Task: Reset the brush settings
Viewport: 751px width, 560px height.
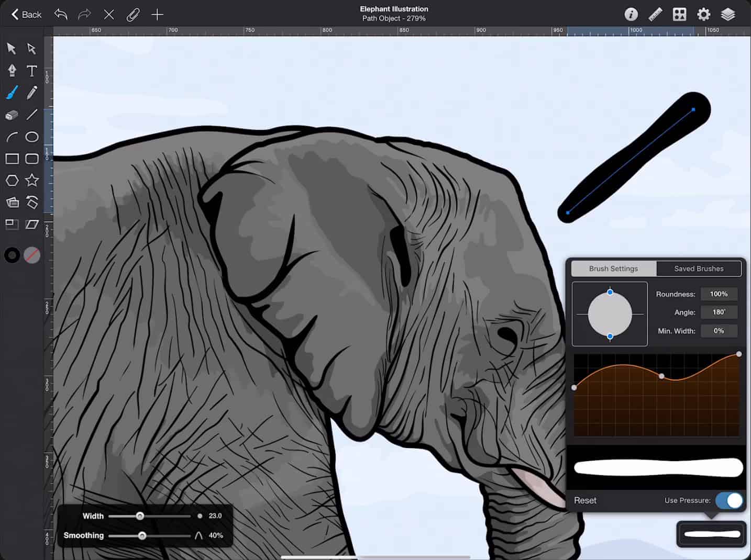Action: 584,500
